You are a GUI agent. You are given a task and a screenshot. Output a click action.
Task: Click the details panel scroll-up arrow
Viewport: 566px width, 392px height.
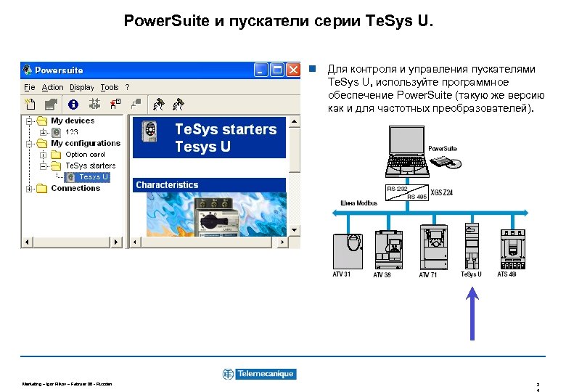[x=295, y=122]
